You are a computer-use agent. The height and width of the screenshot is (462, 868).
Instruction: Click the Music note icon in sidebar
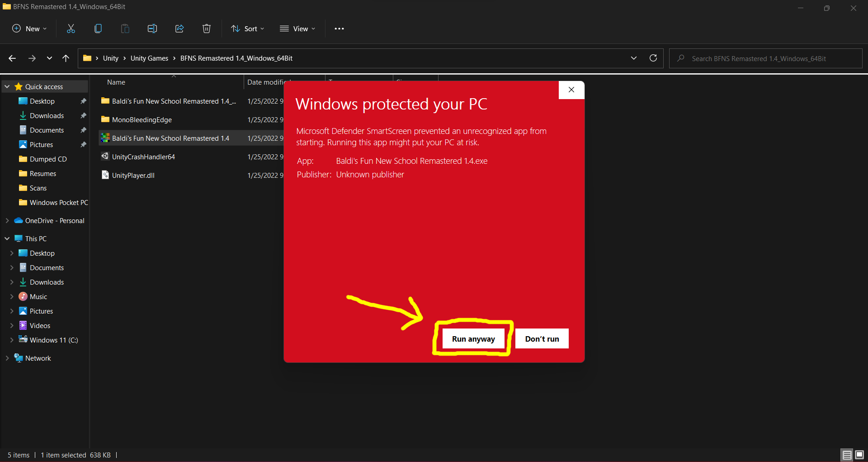23,296
